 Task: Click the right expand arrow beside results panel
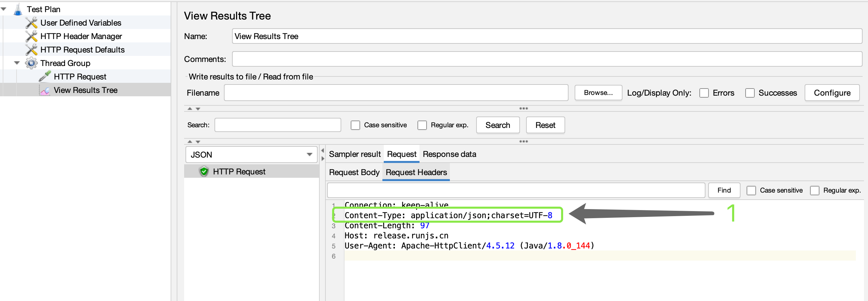pos(323,159)
